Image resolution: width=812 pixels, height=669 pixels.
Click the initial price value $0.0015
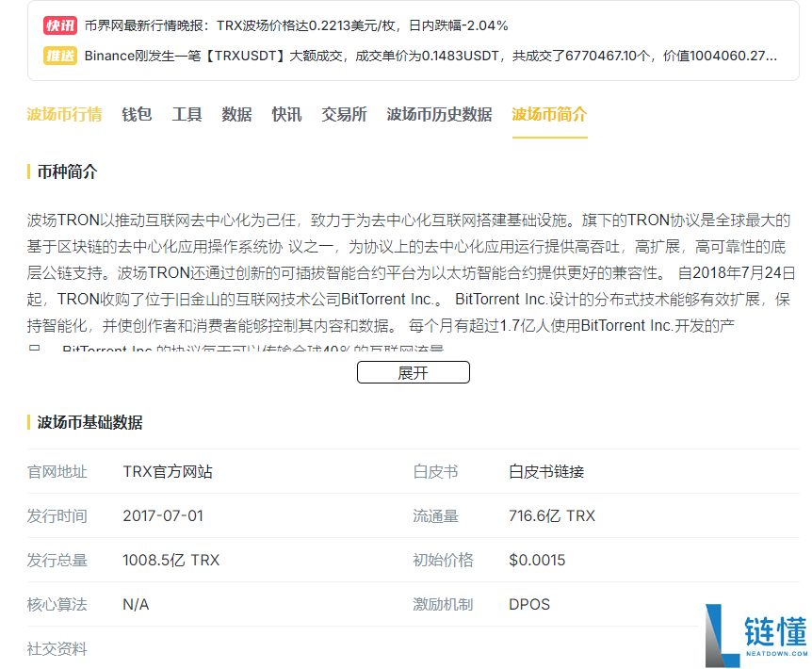click(x=537, y=560)
